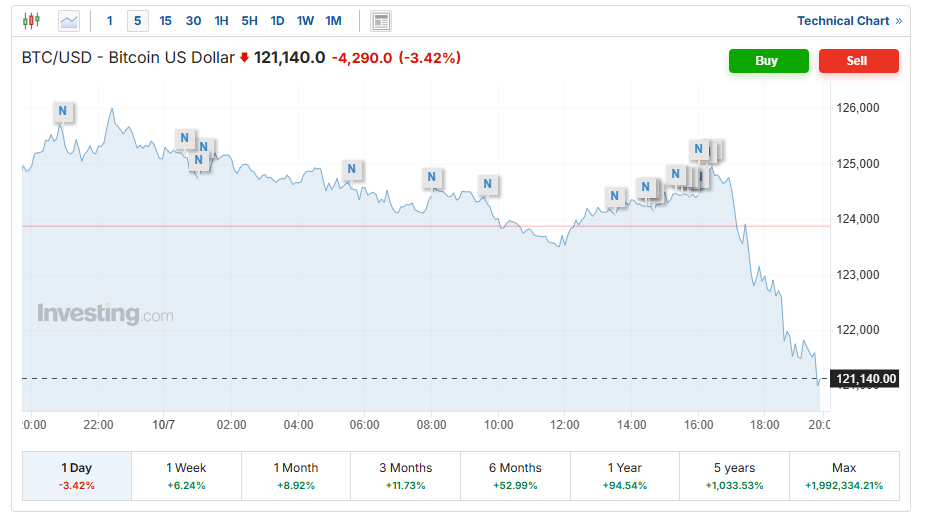Select the area chart type icon
Image resolution: width=926 pixels, height=522 pixels.
69,20
